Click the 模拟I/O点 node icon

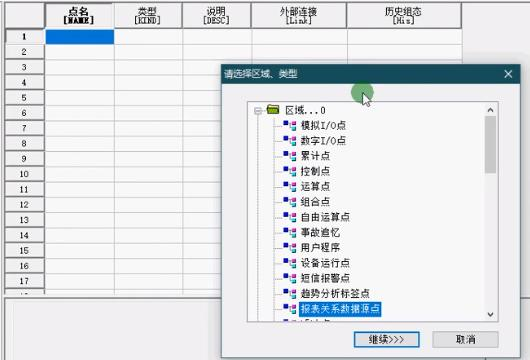(x=290, y=125)
